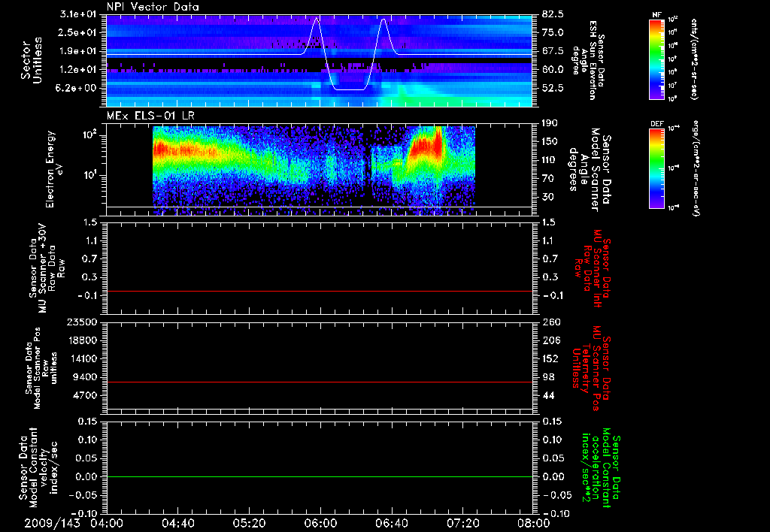Select the 'NPI Vector Data' panel title
Screen dimensions: 770x532
[153, 7]
